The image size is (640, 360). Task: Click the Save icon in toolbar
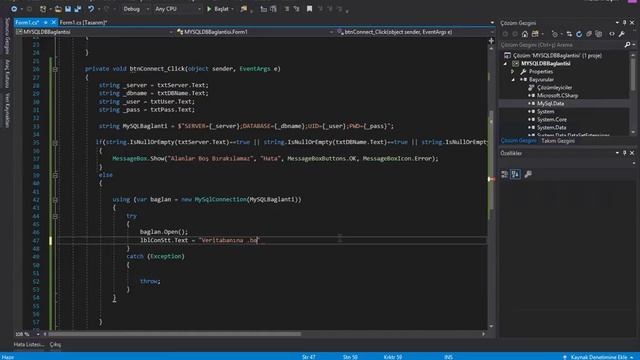pos(68,9)
